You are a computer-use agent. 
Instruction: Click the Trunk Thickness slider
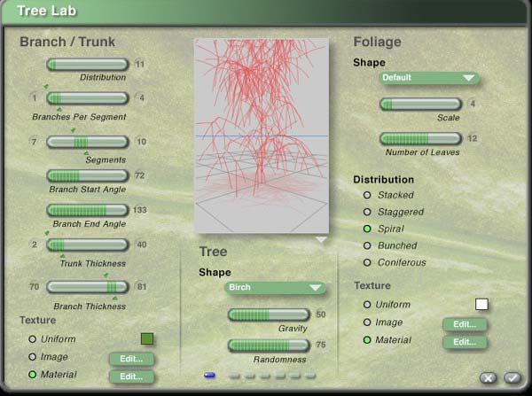[88, 245]
